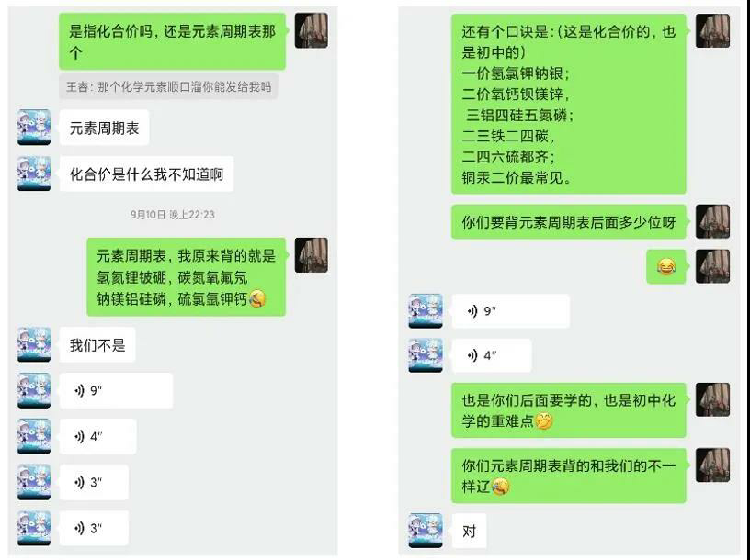Tap the 初中化学的重难点 message bubble
This screenshot has width=750, height=560.
pyautogui.click(x=569, y=410)
